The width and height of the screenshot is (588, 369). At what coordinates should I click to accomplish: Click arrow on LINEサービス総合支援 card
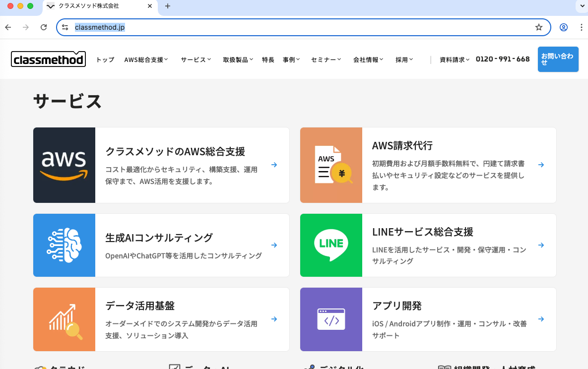pyautogui.click(x=541, y=245)
